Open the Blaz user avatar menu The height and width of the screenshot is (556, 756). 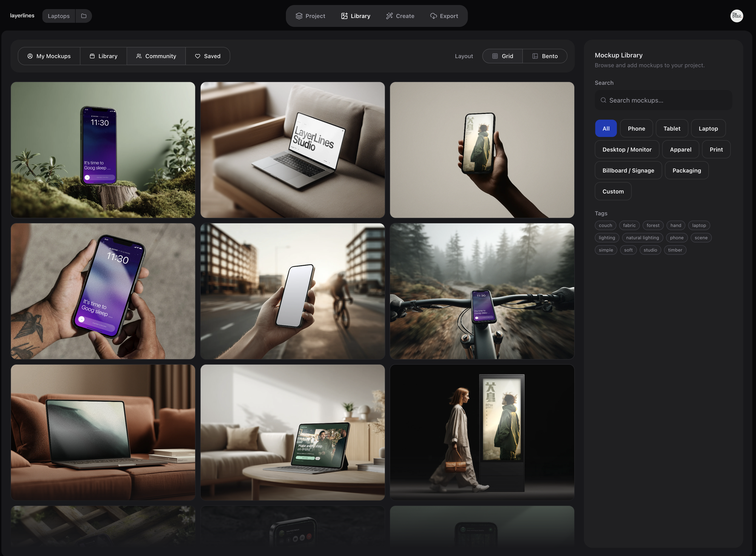pyautogui.click(x=736, y=16)
